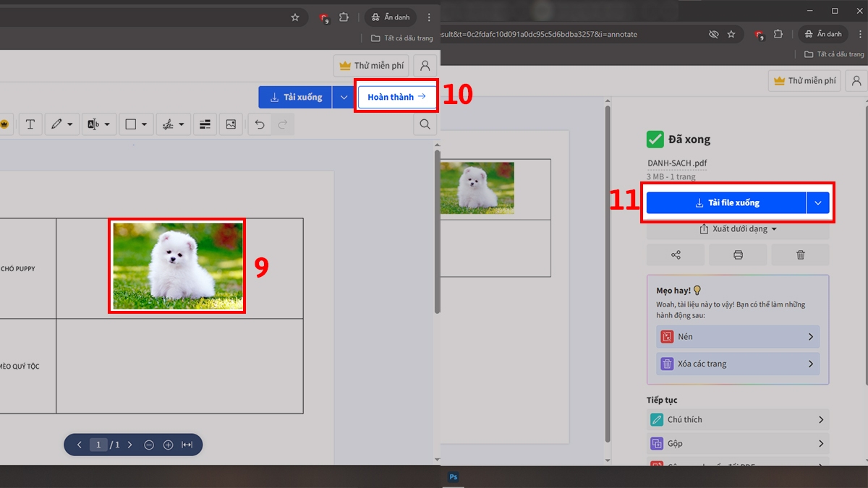Open Tất cả dấu trang folder in right window
This screenshot has width=868, height=488.
click(x=835, y=54)
